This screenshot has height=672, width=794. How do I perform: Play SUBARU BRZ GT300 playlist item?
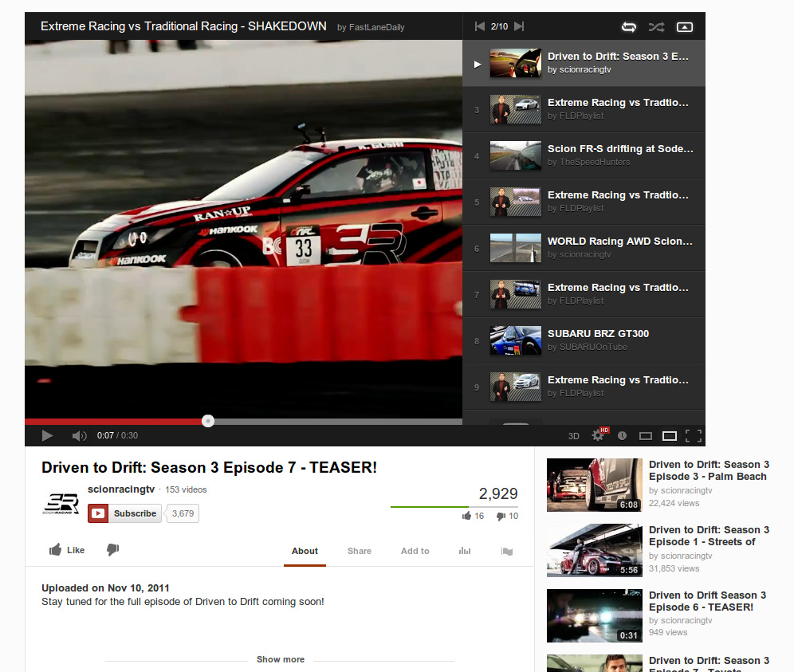tap(584, 340)
